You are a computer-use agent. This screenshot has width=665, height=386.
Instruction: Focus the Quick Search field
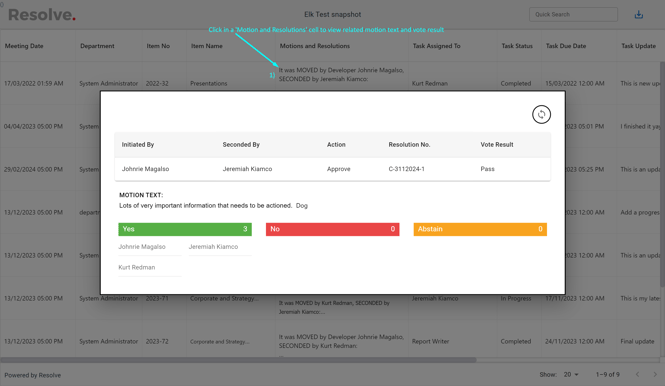click(x=573, y=14)
